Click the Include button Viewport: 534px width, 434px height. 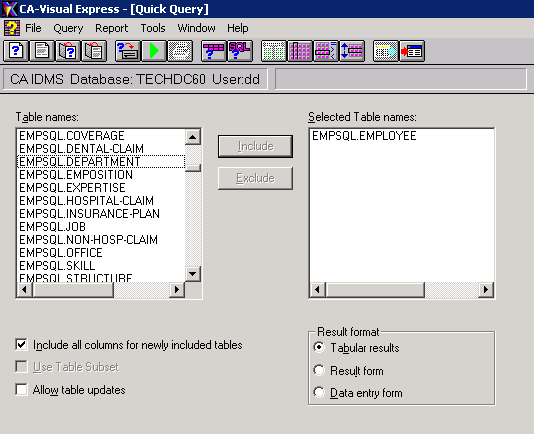(255, 146)
